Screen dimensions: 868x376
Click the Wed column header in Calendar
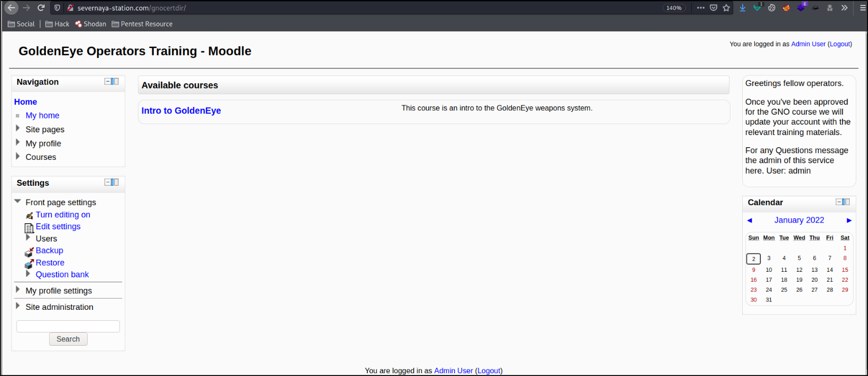pos(799,238)
